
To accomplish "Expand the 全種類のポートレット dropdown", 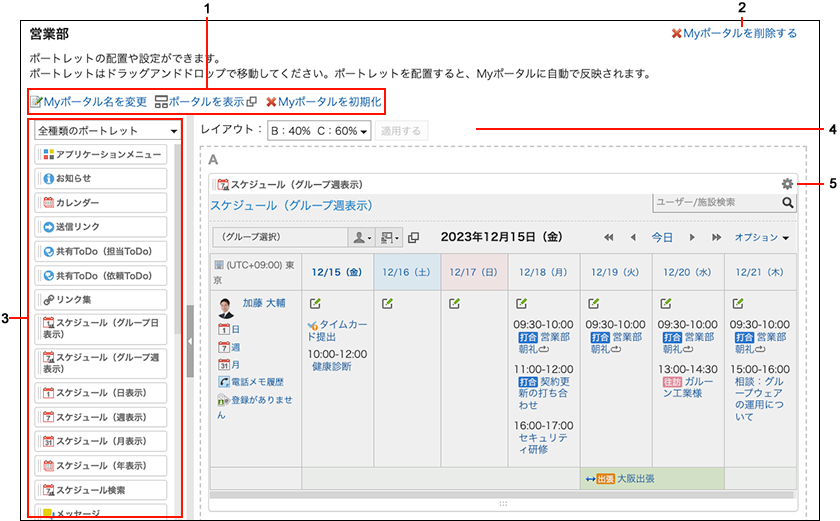I will pos(106,131).
